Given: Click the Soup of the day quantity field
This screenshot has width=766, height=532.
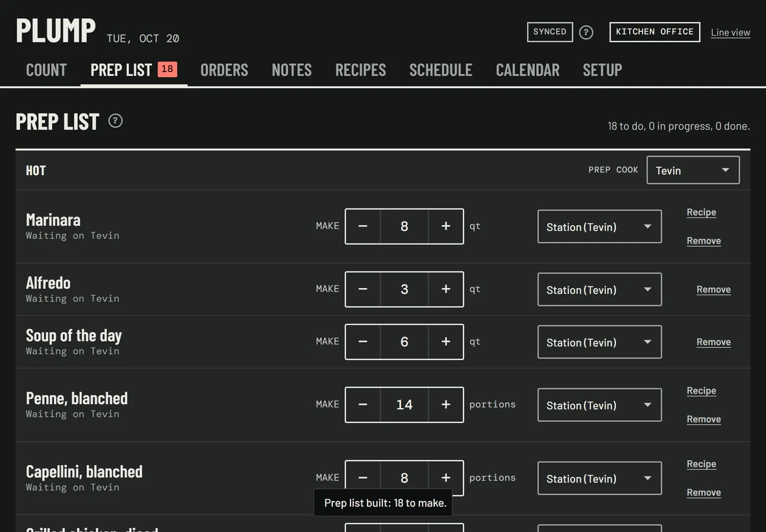Looking at the screenshot, I should pos(404,342).
